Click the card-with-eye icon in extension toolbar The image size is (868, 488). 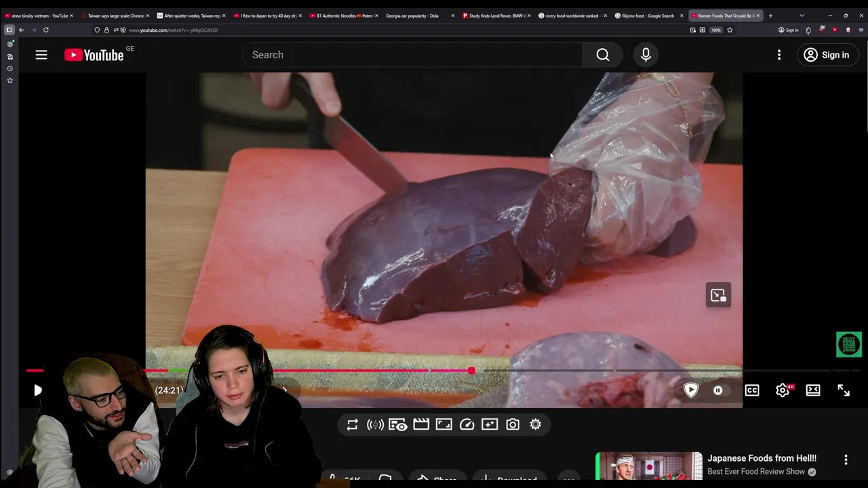[398, 424]
